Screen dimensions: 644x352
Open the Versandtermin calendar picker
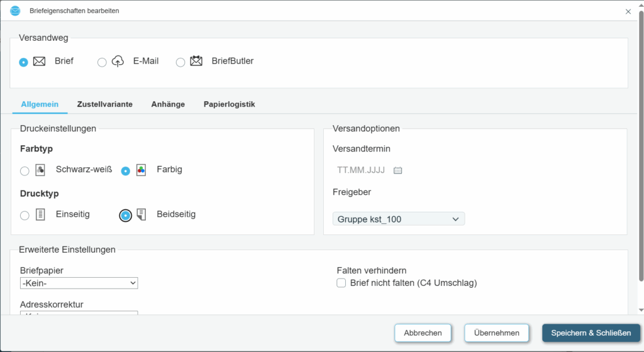pyautogui.click(x=397, y=170)
